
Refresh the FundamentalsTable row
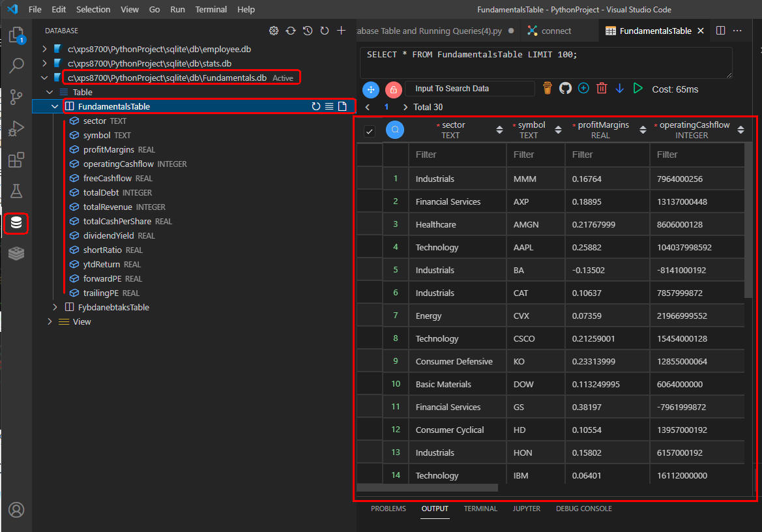pos(316,106)
